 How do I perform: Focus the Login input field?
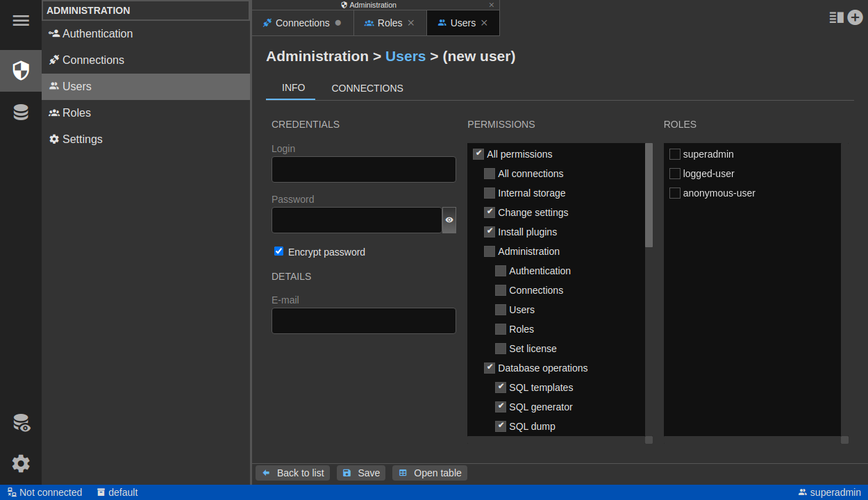coord(364,169)
